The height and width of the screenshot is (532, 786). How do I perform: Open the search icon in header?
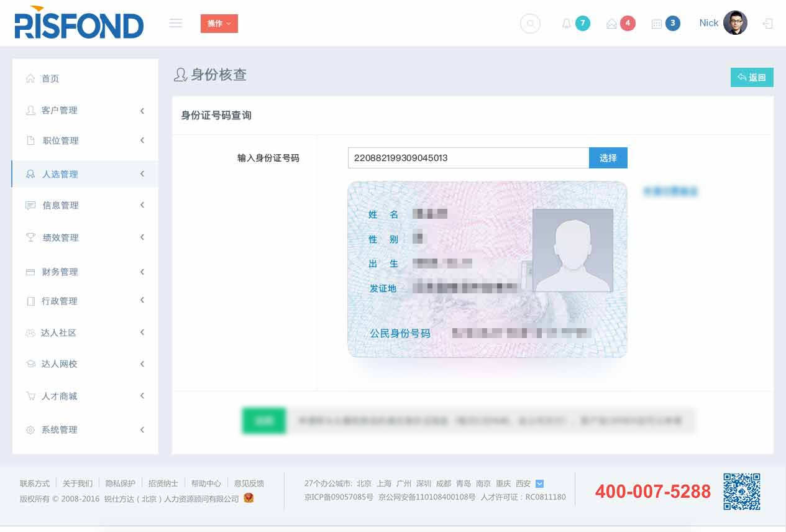pyautogui.click(x=530, y=24)
